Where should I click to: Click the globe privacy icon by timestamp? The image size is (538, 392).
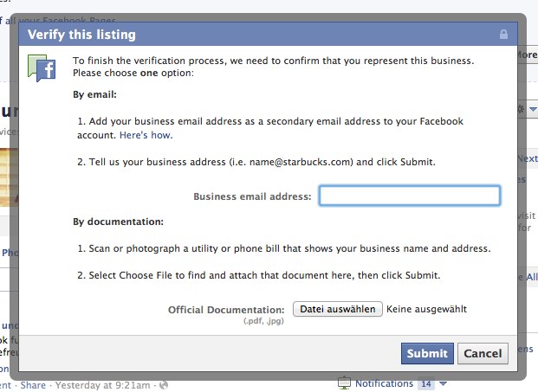pos(164,385)
